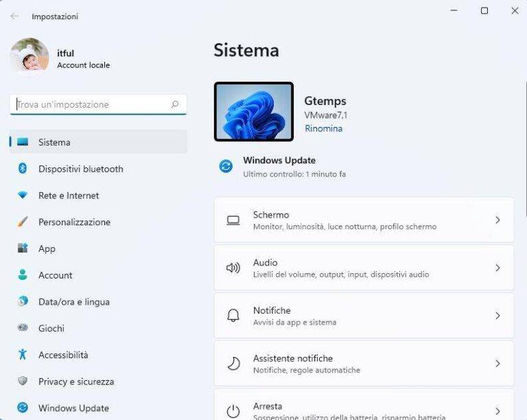The width and height of the screenshot is (527, 420).
Task: Click the sidebar Windows Update arrows icon
Action: click(23, 408)
